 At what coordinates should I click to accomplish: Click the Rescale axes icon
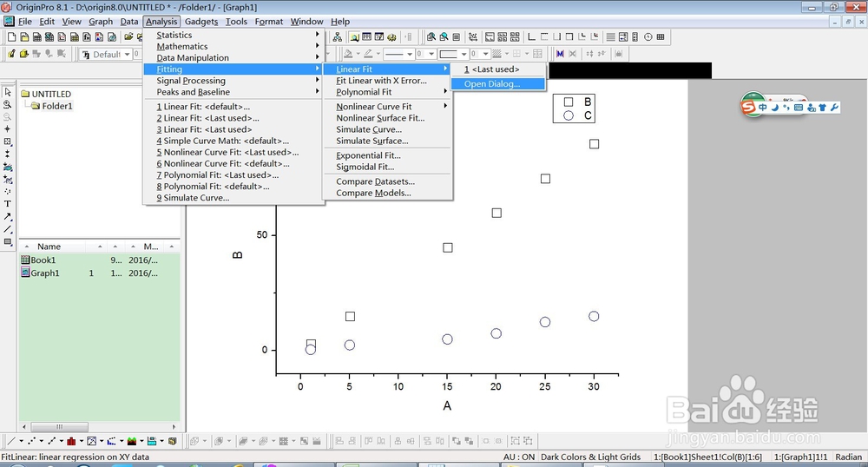pos(473,37)
